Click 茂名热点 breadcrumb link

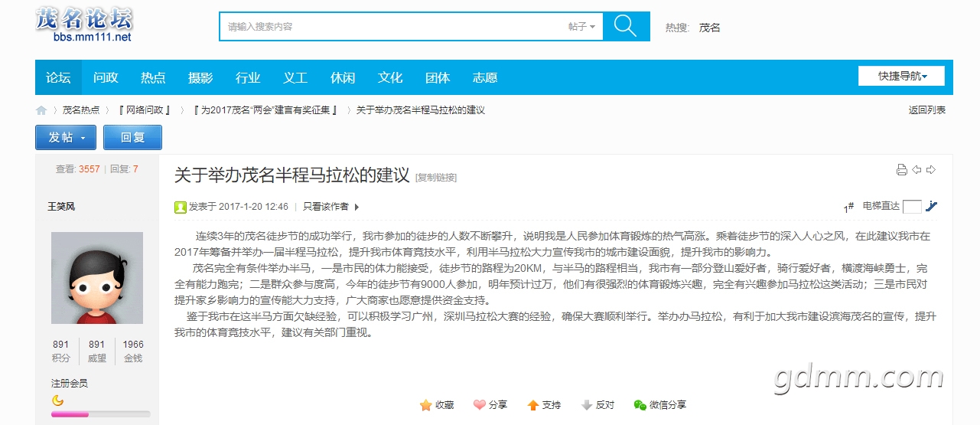[x=81, y=110]
